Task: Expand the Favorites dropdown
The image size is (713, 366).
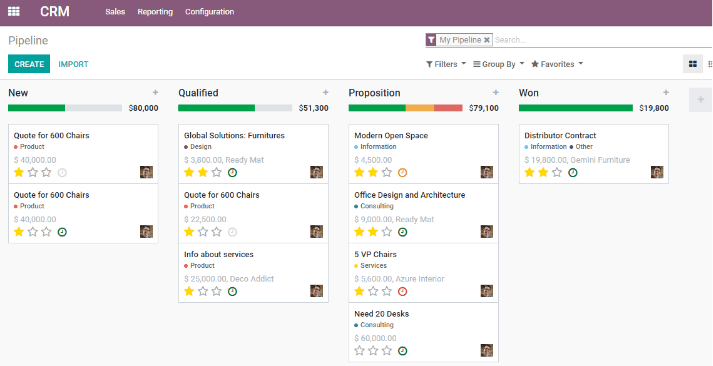Action: (557, 64)
